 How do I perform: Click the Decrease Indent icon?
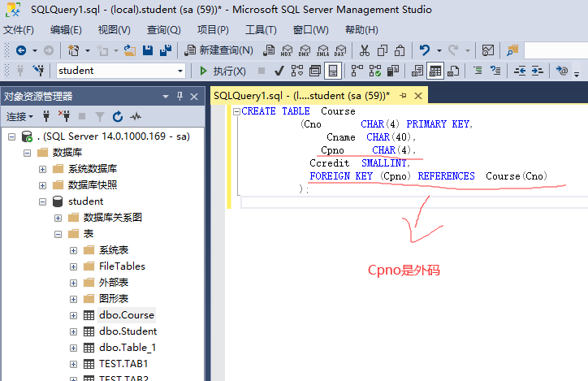(520, 71)
